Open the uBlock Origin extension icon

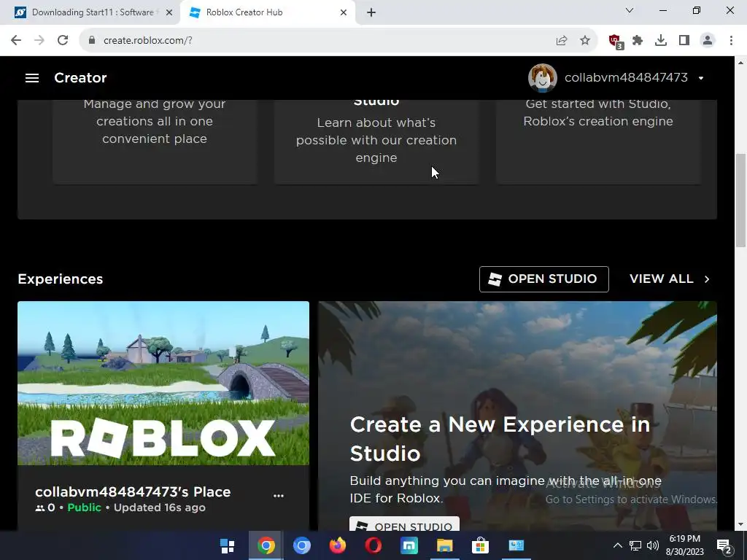click(x=616, y=42)
